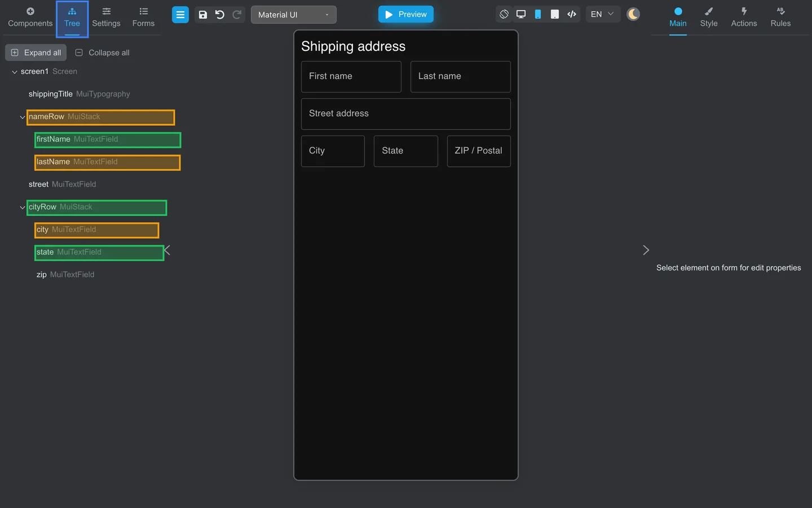This screenshot has height=508, width=812.
Task: Collapse the screen1 tree node
Action: point(15,72)
